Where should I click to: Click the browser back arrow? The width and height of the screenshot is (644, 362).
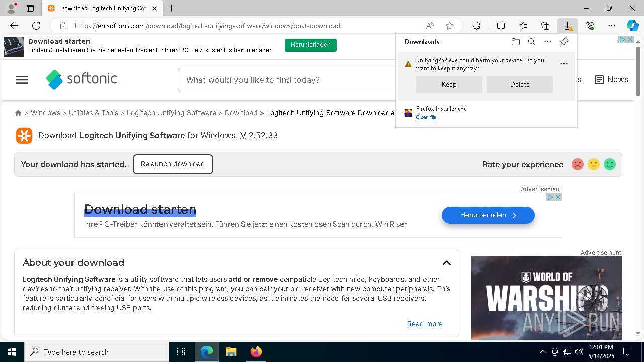[x=14, y=26]
